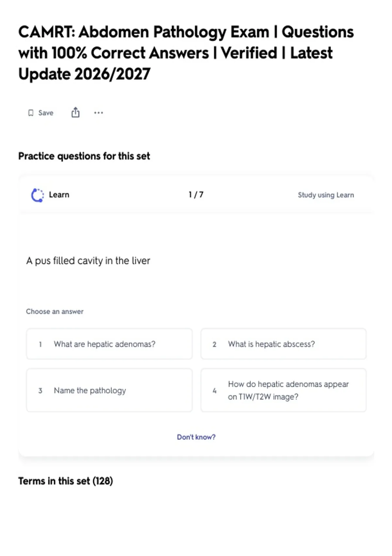Screen dimensions: 392x556
Task: Click the bookmark Save icon
Action: [x=31, y=113]
